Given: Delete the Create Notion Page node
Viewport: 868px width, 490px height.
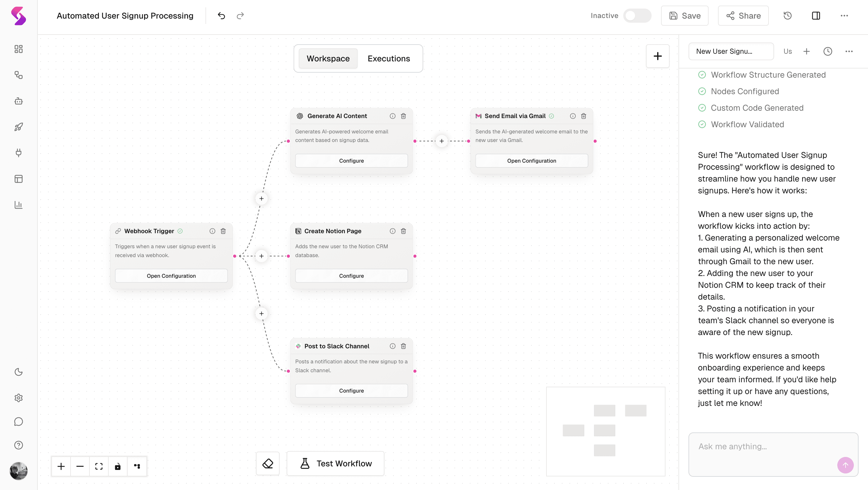Looking at the screenshot, I should (x=403, y=231).
